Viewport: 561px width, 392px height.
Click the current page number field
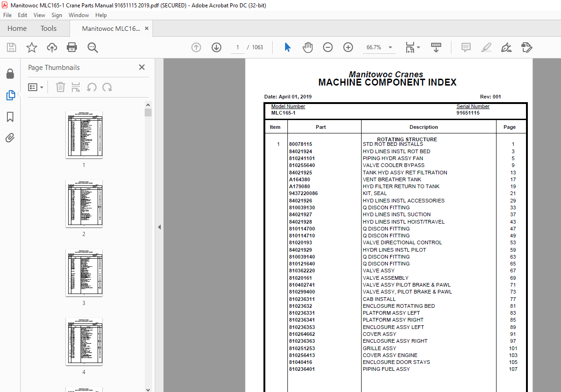click(238, 47)
